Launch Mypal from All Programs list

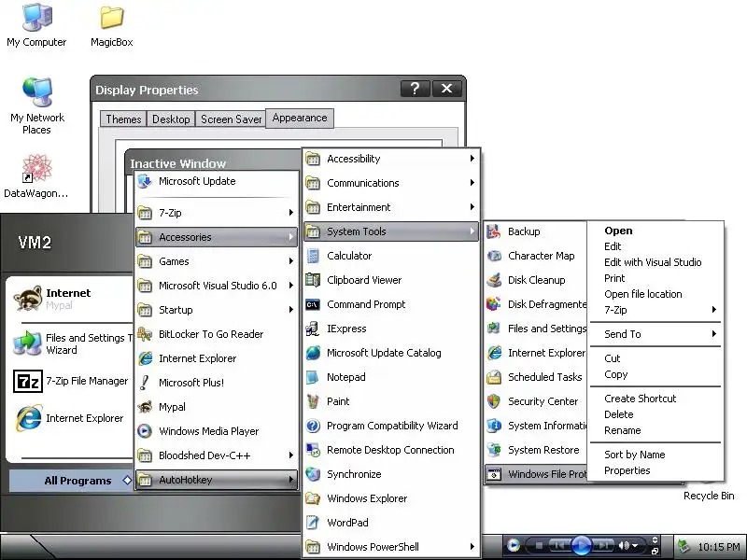point(217,407)
